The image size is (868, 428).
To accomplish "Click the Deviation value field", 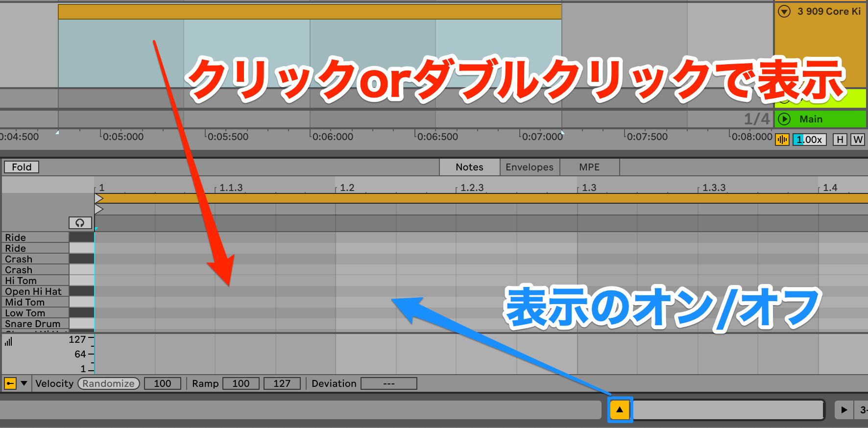I will coord(389,383).
